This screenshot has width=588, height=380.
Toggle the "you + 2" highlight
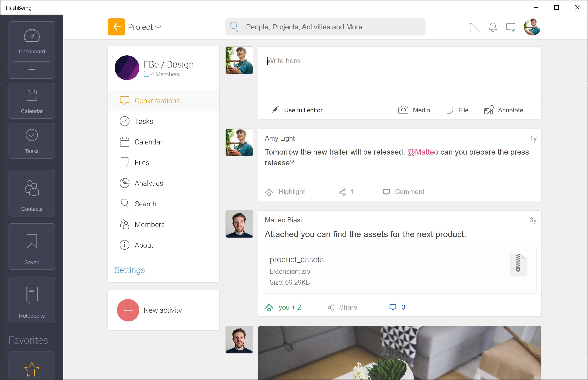(283, 307)
